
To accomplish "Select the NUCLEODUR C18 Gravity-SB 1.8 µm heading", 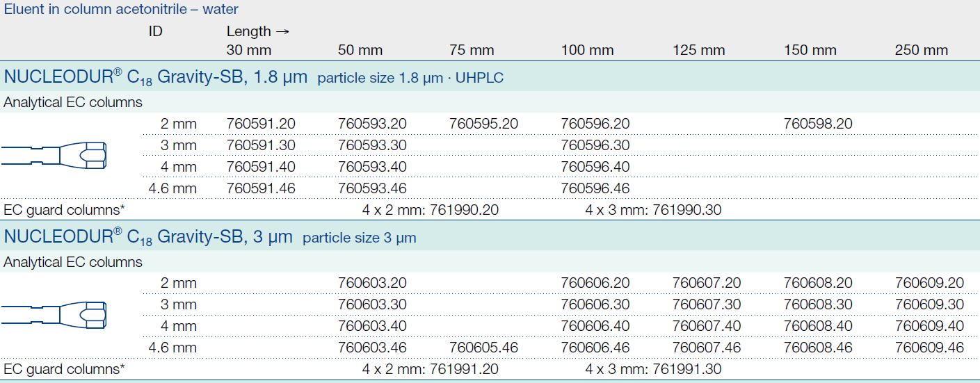I will (x=155, y=77).
